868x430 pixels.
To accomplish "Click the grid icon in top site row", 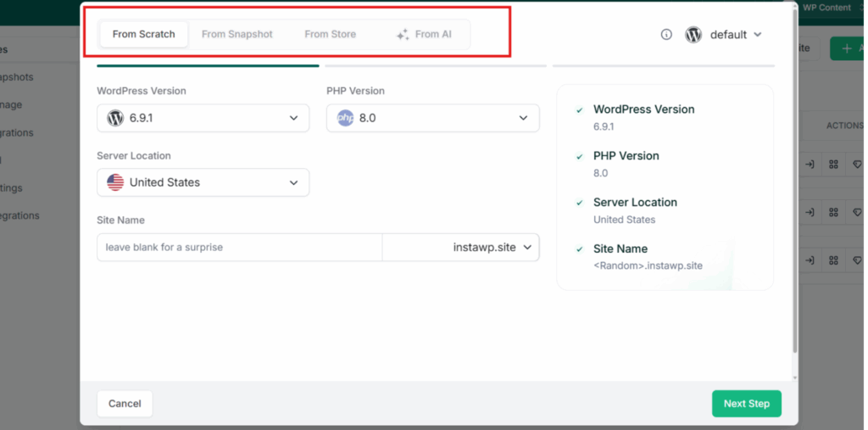I will click(x=834, y=165).
